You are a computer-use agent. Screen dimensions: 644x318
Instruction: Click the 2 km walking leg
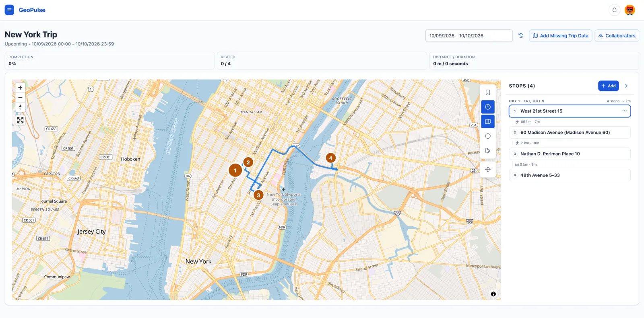point(527,143)
